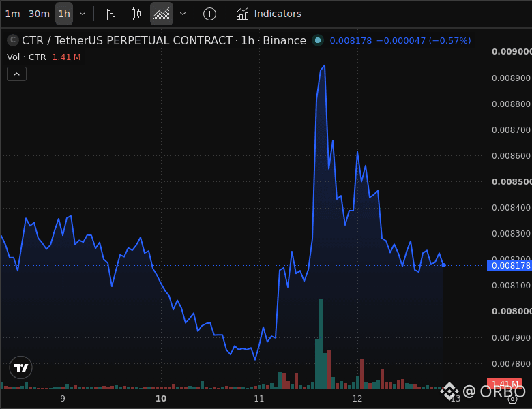
Task: Click the 0.008000 price axis label
Action: coord(512,312)
